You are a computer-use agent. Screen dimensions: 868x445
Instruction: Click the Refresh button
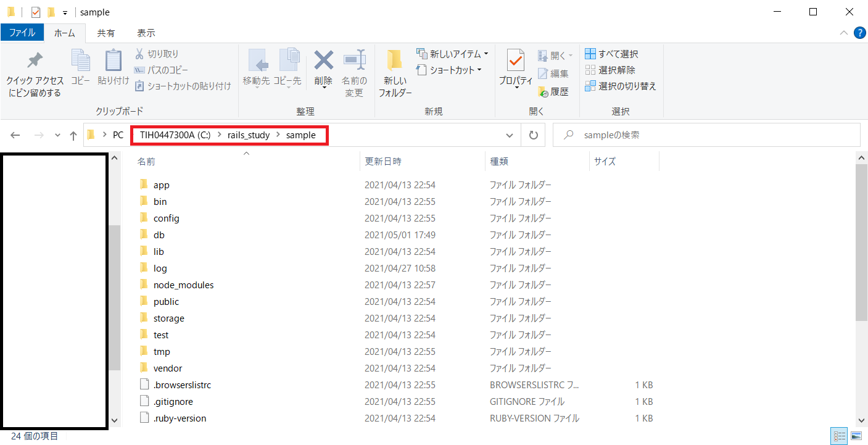534,135
